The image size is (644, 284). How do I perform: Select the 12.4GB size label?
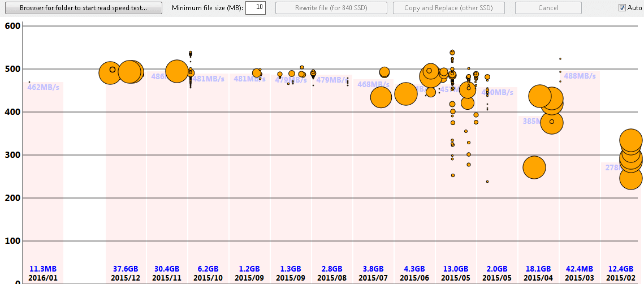tap(620, 269)
